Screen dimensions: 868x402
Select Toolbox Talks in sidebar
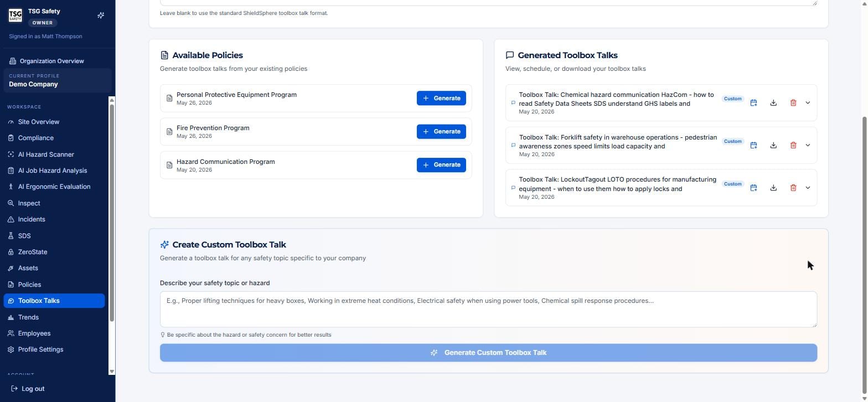(x=54, y=301)
